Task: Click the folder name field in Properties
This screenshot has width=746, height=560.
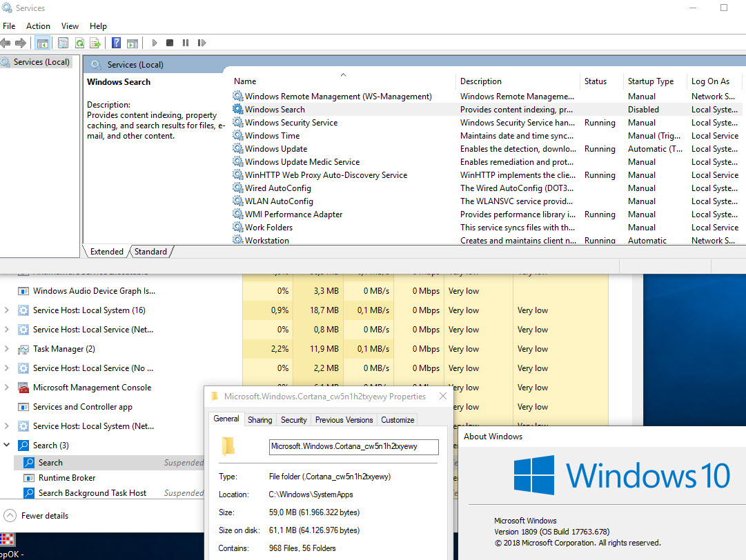Action: point(353,446)
